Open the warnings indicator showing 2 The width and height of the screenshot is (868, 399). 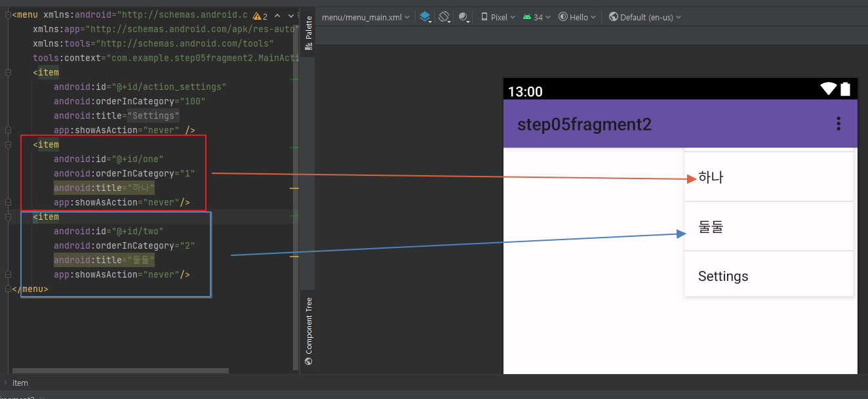coord(260,16)
